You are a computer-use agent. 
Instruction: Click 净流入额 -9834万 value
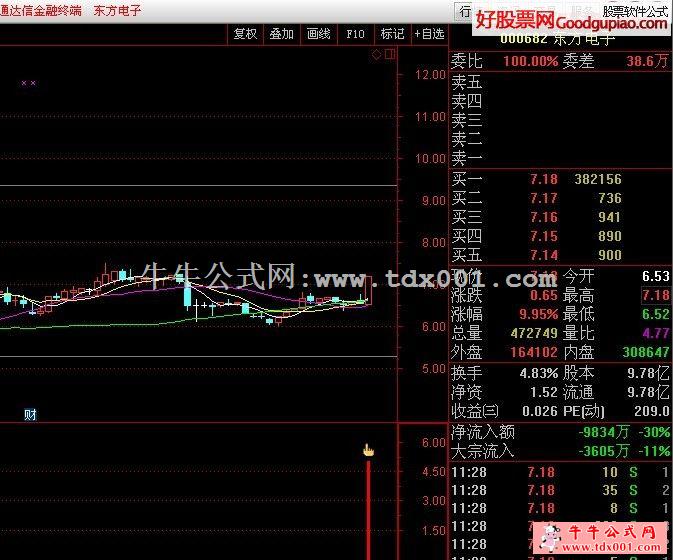(604, 432)
